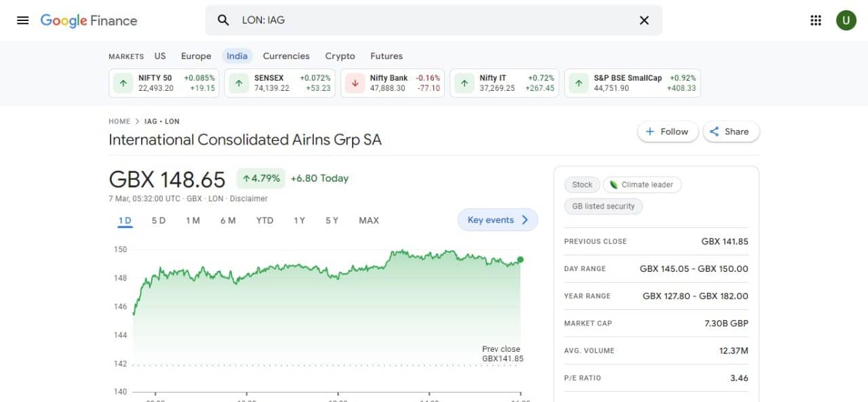Open the SENSEX index card
This screenshot has height=402, width=868.
pos(280,83)
